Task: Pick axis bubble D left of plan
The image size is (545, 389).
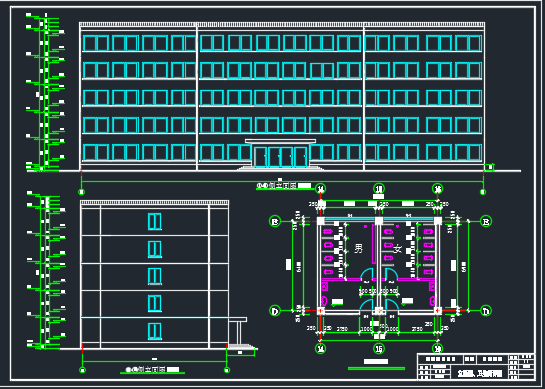Action: pos(275,310)
